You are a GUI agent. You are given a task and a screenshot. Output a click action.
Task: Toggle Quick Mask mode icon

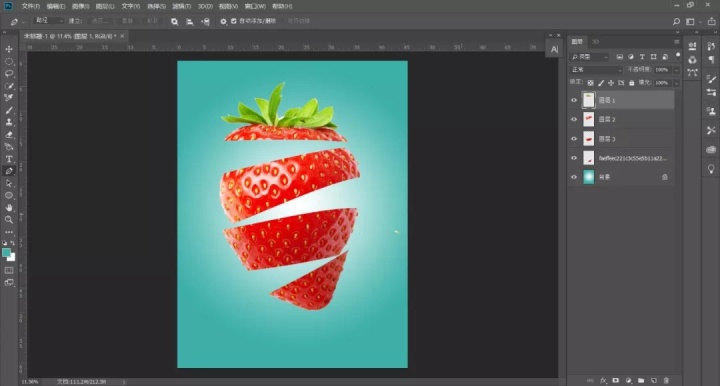[x=9, y=270]
